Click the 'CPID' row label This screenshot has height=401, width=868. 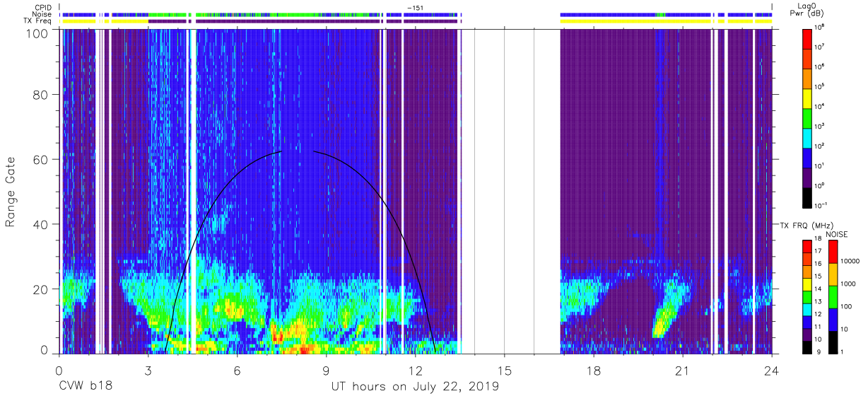click(x=42, y=7)
